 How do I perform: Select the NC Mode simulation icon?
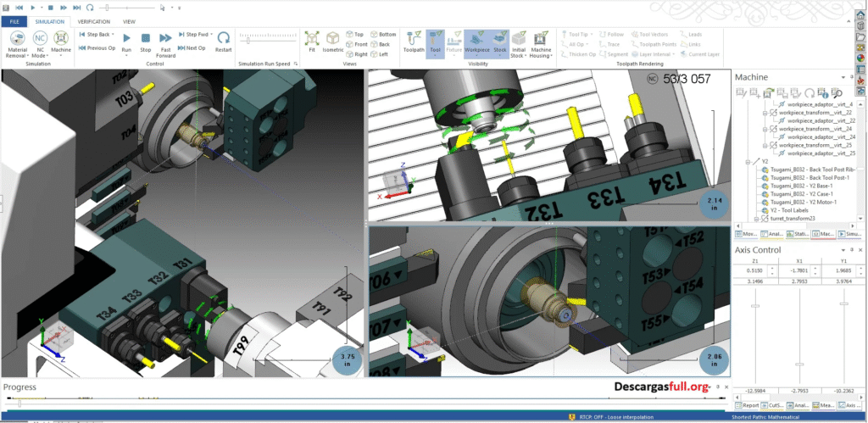(x=40, y=44)
